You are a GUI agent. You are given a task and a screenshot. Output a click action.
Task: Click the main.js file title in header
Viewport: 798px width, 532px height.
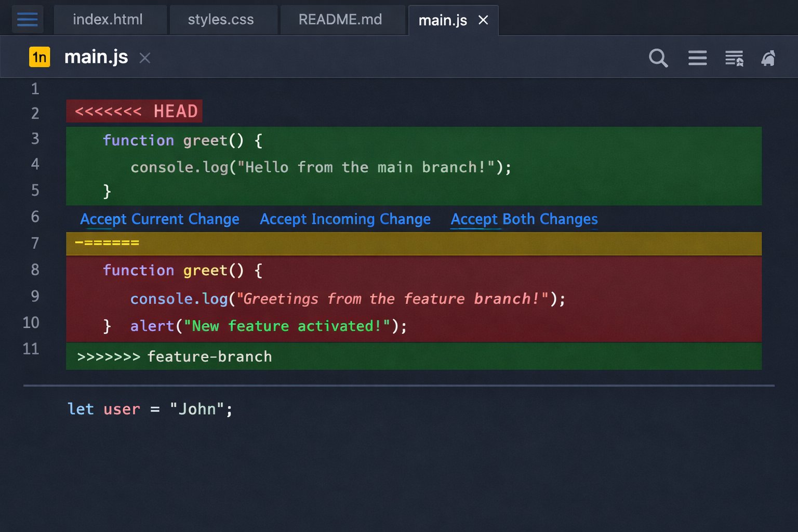click(x=96, y=57)
